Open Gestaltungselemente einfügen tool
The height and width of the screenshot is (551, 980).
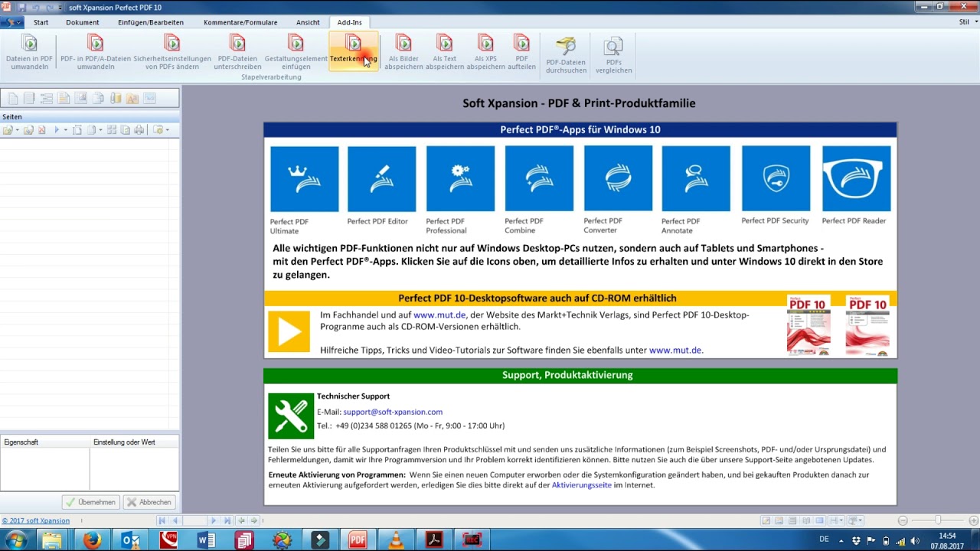(296, 52)
